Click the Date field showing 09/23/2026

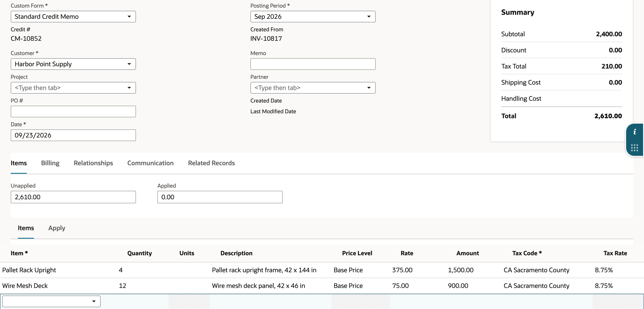(73, 135)
